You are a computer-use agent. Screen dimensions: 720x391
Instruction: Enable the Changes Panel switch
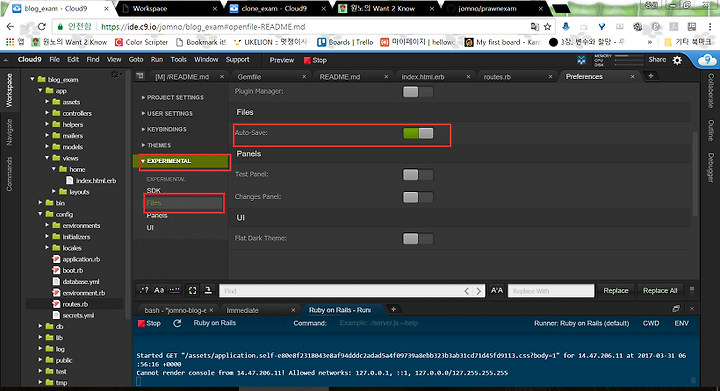[418, 197]
